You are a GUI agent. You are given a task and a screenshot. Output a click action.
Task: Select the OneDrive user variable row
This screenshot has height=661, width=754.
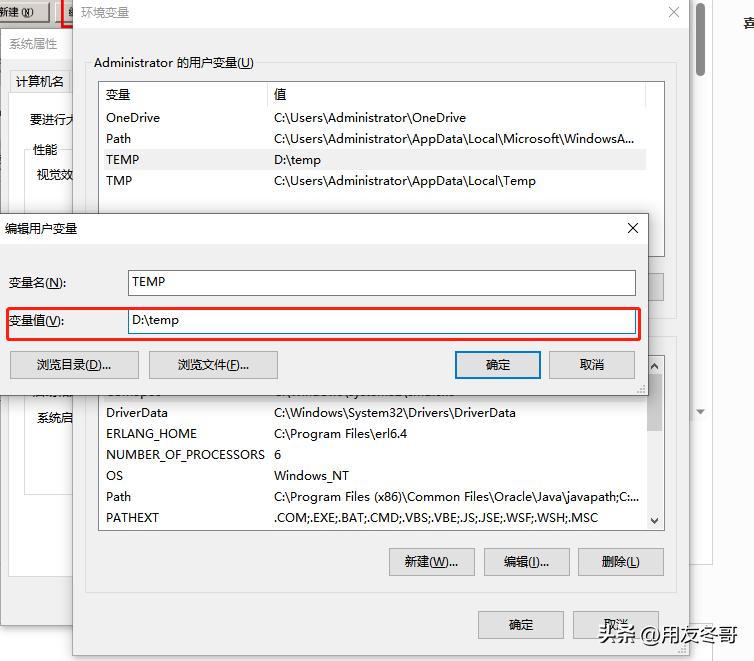(x=375, y=118)
